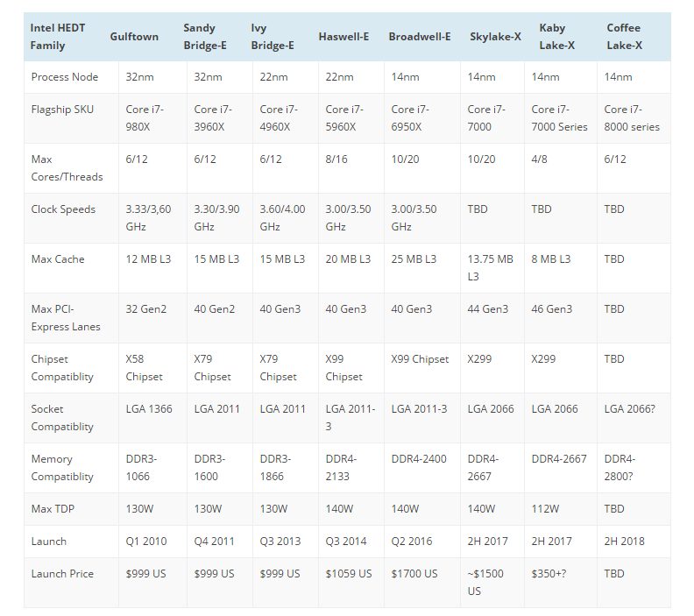Image resolution: width=694 pixels, height=616 pixels.
Task: Select the 46 Gen3 PCI-Express cell
Action: click(552, 309)
